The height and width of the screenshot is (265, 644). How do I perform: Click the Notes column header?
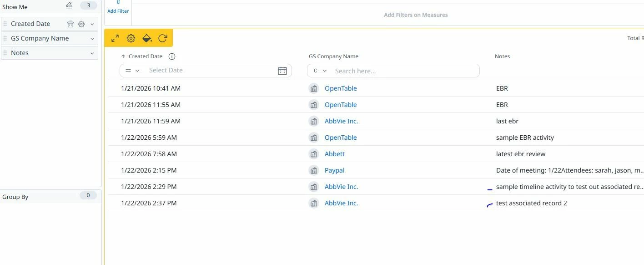(502, 56)
